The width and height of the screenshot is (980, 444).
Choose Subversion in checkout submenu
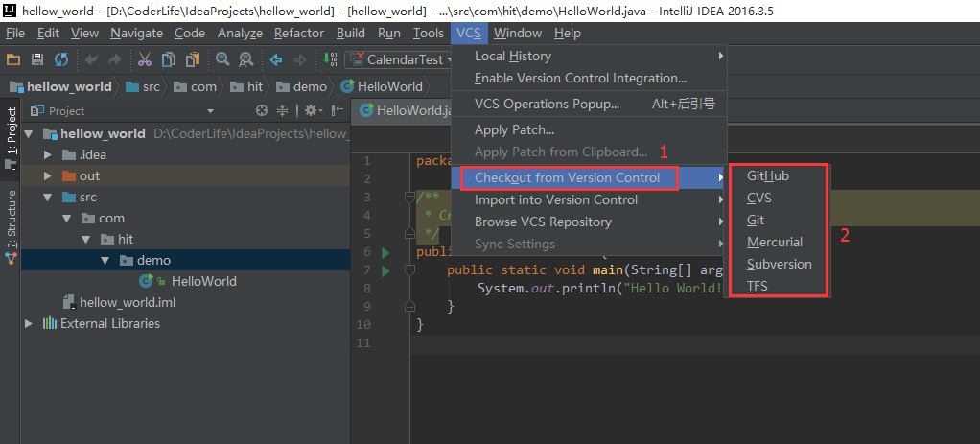coord(778,264)
